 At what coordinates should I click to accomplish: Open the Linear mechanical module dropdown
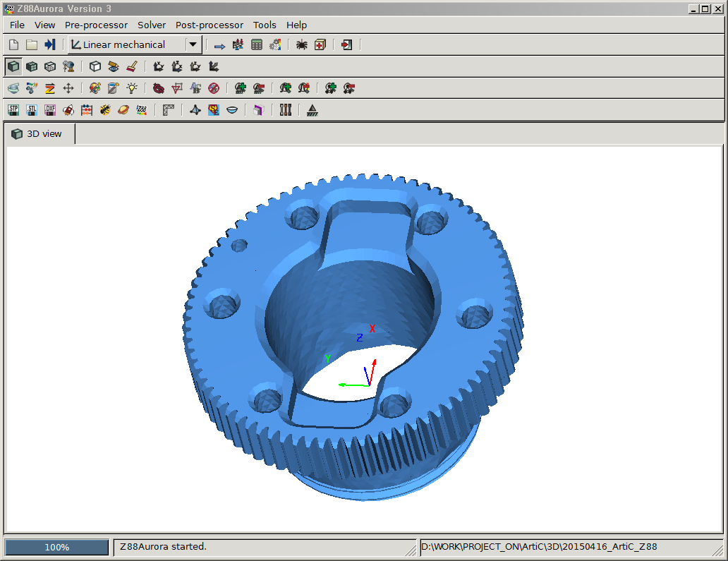193,44
